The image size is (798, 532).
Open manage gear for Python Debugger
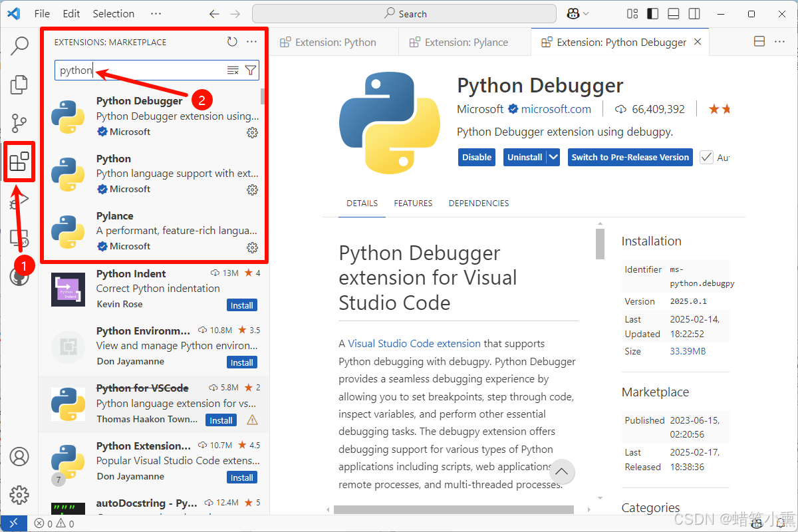[x=252, y=132]
